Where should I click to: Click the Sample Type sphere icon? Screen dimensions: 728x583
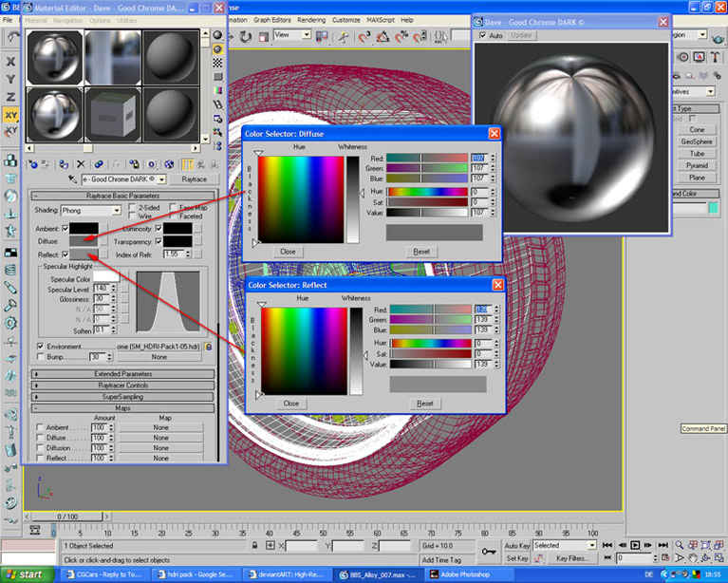click(x=217, y=33)
